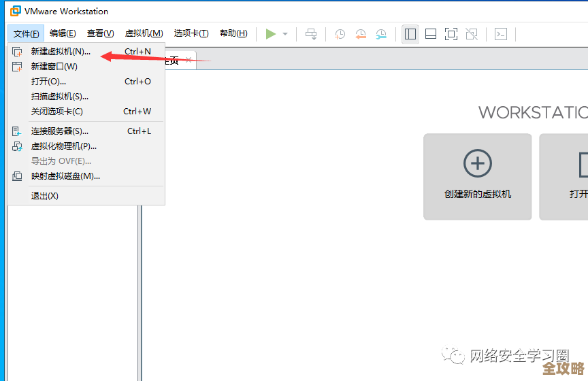Open the 虚拟机(M) menu
Screen dimensions: 588x381
[144, 34]
